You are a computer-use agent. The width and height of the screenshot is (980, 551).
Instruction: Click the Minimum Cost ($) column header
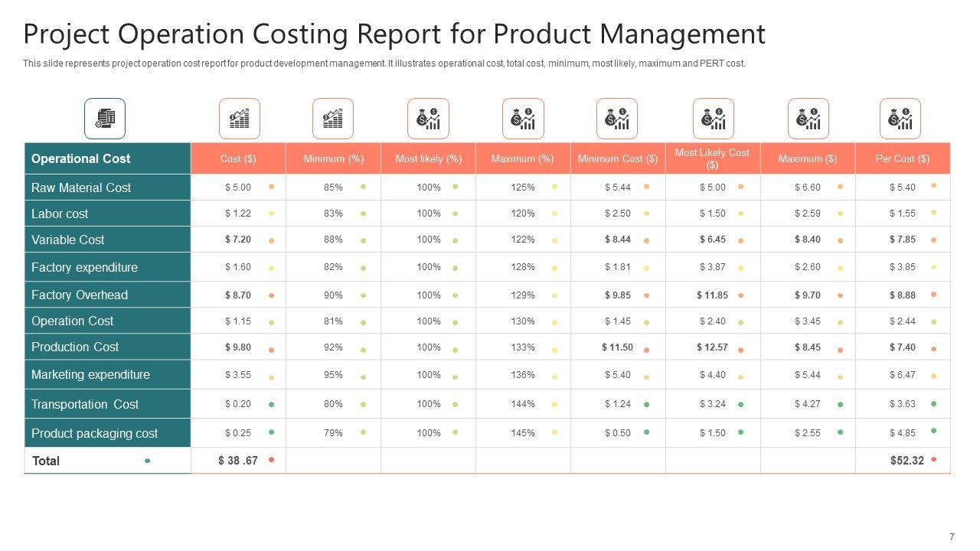coord(617,158)
